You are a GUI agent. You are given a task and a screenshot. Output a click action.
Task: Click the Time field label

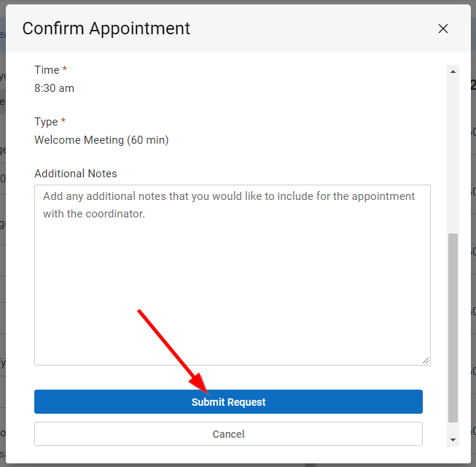(47, 70)
